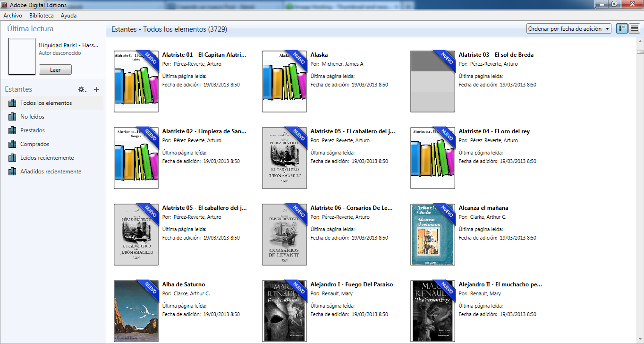
Task: Open the bookshelf options gear menu
Action: (82, 89)
